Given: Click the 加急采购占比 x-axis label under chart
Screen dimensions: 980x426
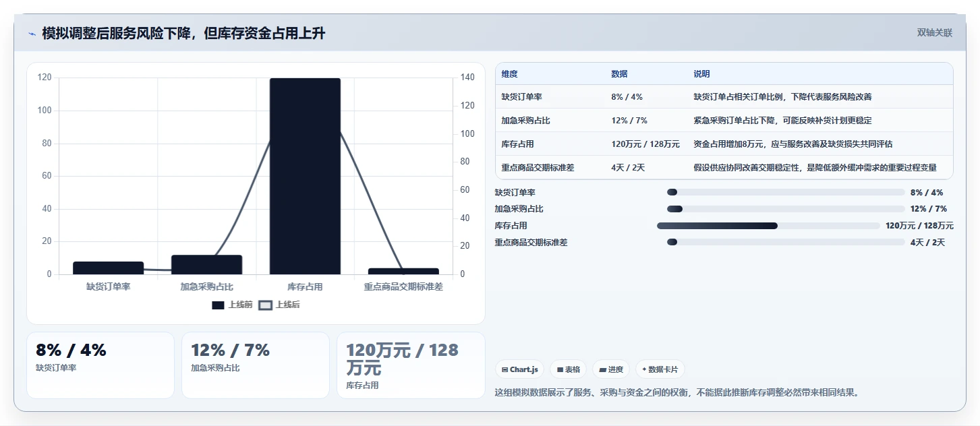Looking at the screenshot, I should 206,286.
